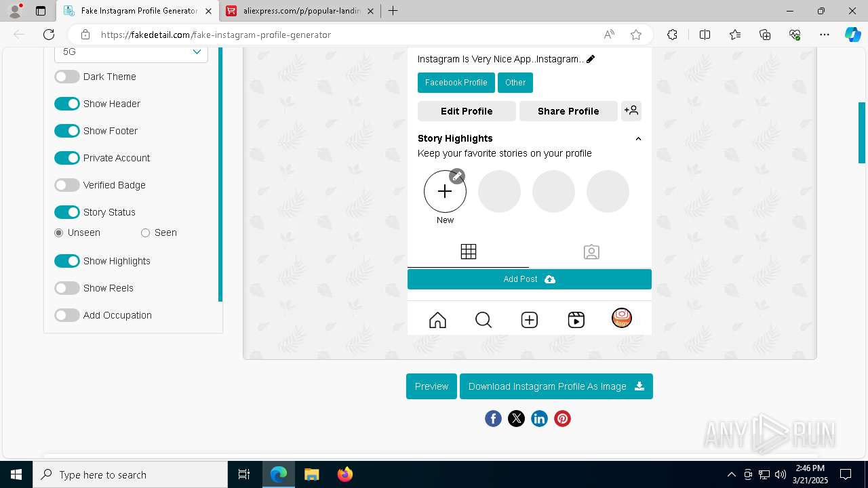This screenshot has width=868, height=488.
Task: Tap the Instagram search footer icon
Action: click(x=484, y=320)
